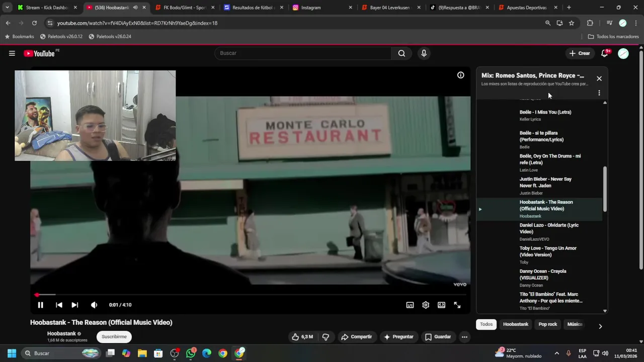This screenshot has height=362, width=644.
Task: Click the search magnifier button
Action: (401, 53)
